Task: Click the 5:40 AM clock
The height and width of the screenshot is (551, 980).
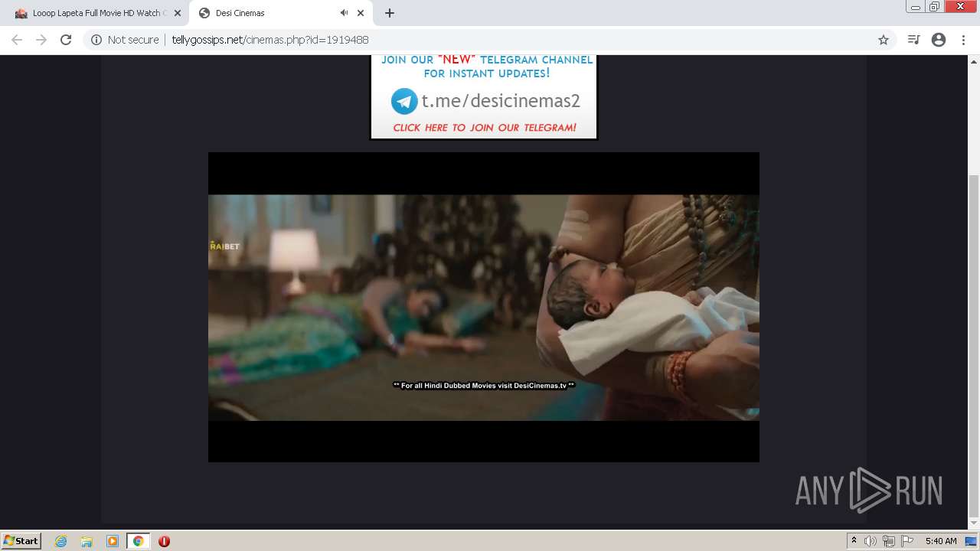Action: (x=941, y=541)
